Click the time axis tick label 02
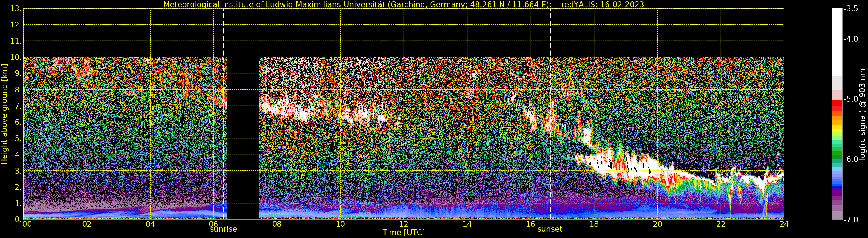 click(87, 224)
